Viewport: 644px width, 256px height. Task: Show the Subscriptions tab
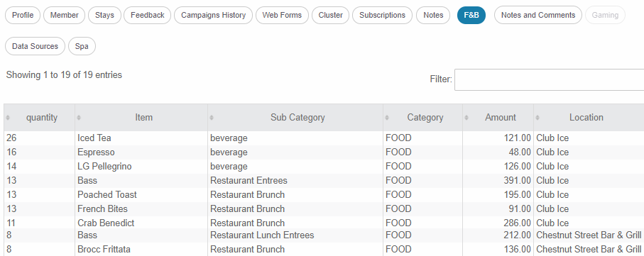tap(382, 15)
